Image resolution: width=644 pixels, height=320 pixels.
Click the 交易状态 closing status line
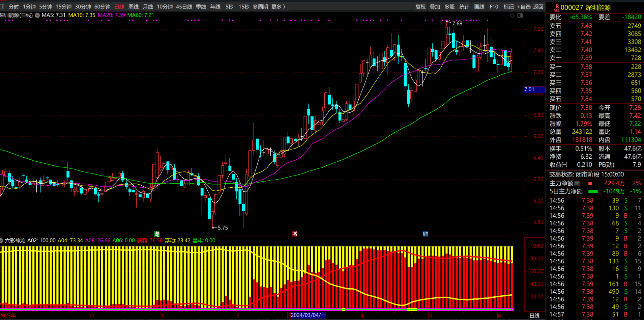click(586, 175)
